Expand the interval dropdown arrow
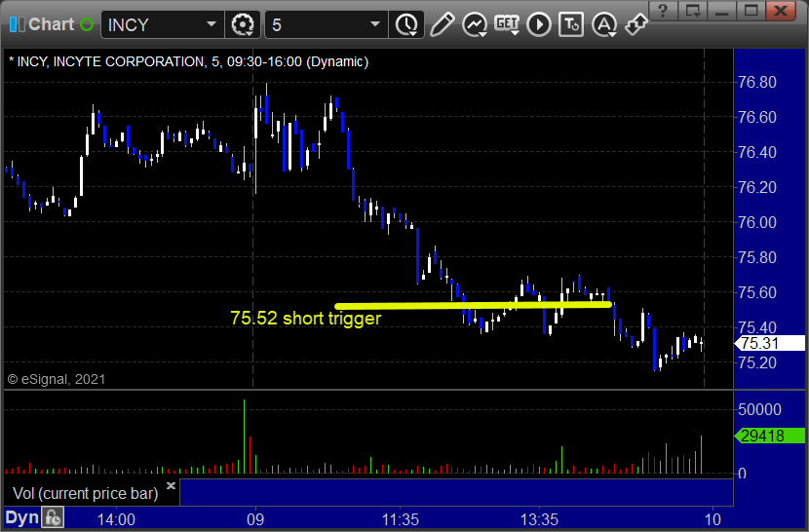Viewport: 809px width, 532px height. [375, 24]
